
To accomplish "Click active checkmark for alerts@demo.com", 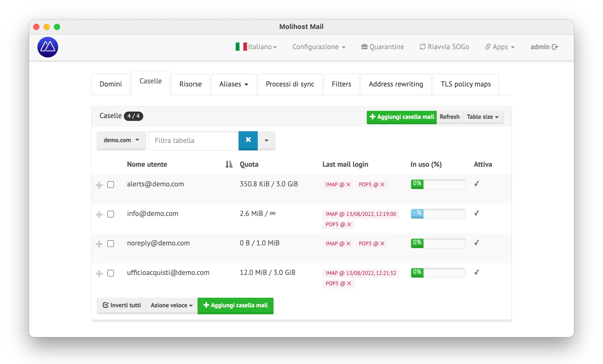I will coord(476,184).
